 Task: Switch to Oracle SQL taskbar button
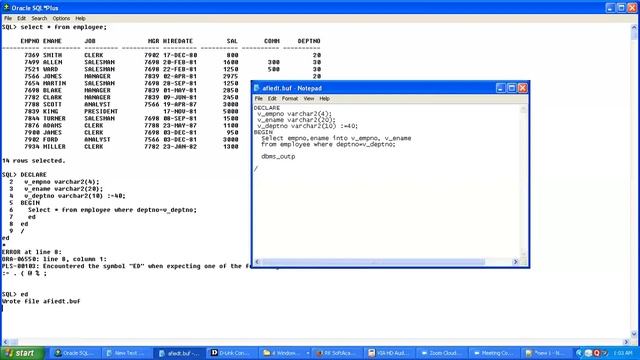click(74, 353)
